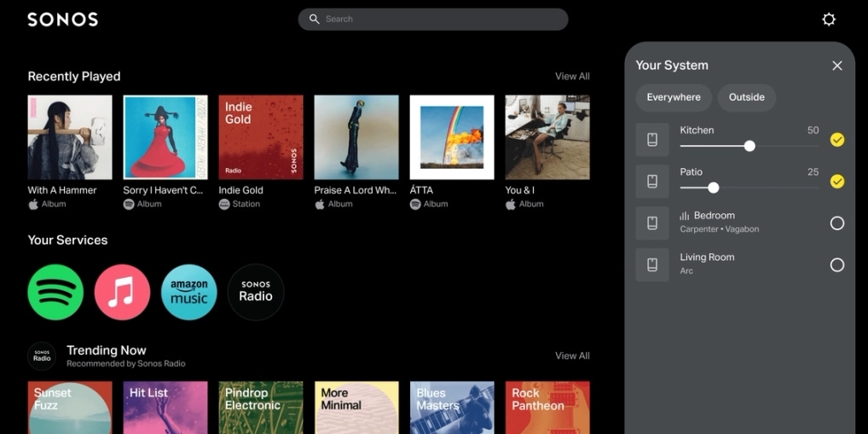Open settings via the gear icon

pyautogui.click(x=828, y=20)
